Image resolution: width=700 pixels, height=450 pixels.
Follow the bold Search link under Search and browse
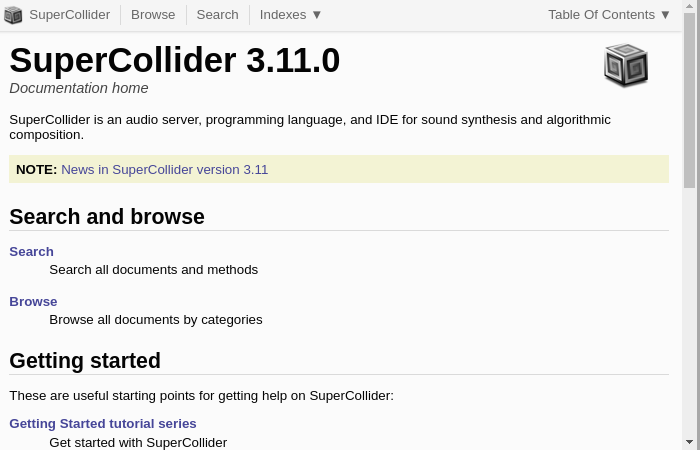coord(31,252)
